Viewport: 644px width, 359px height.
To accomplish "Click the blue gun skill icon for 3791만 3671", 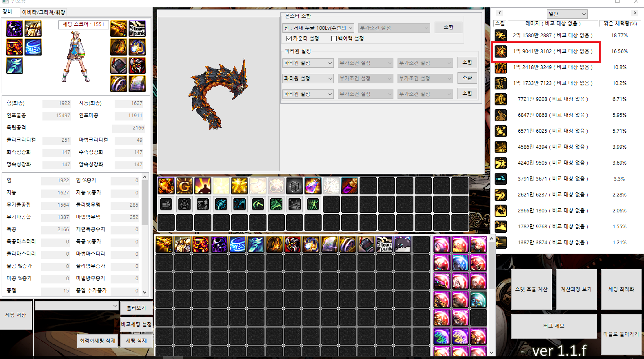I will [x=501, y=178].
